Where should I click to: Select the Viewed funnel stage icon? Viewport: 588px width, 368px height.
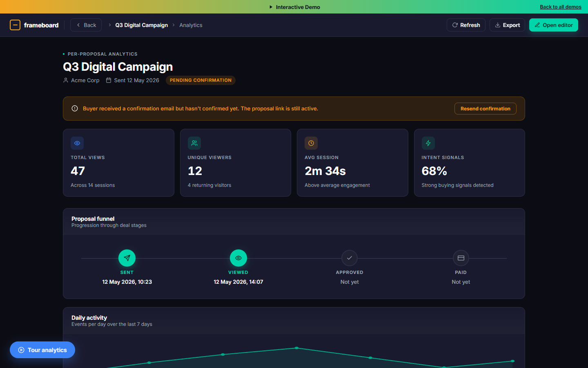pyautogui.click(x=238, y=258)
